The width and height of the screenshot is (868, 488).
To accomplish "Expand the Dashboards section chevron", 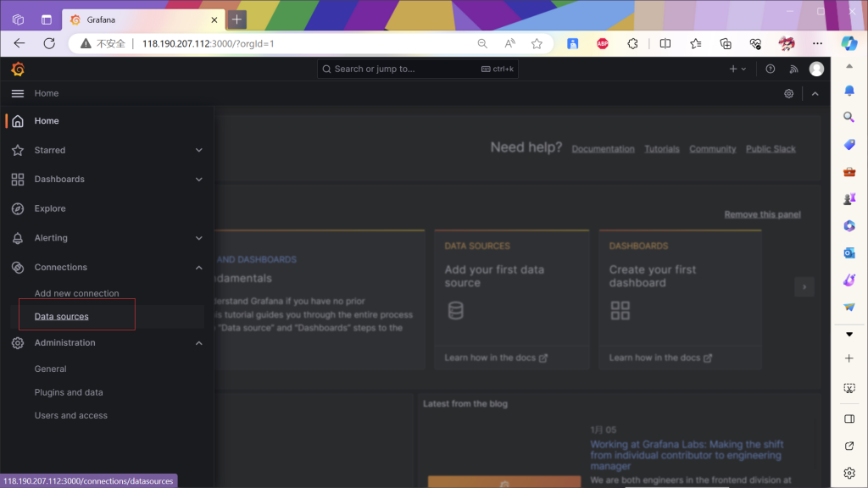I will point(198,180).
